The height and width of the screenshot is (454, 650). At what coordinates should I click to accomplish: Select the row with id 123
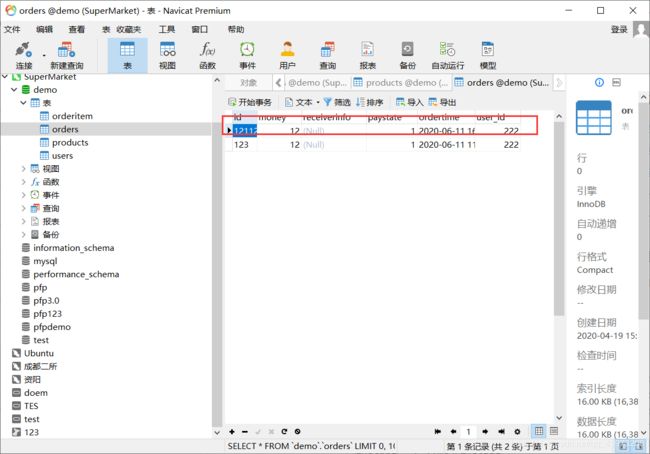373,145
